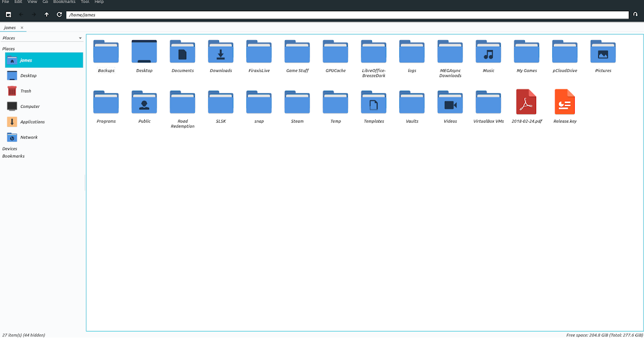The image size is (644, 338).
Task: Select the james home sidebar entry
Action: 25,60
